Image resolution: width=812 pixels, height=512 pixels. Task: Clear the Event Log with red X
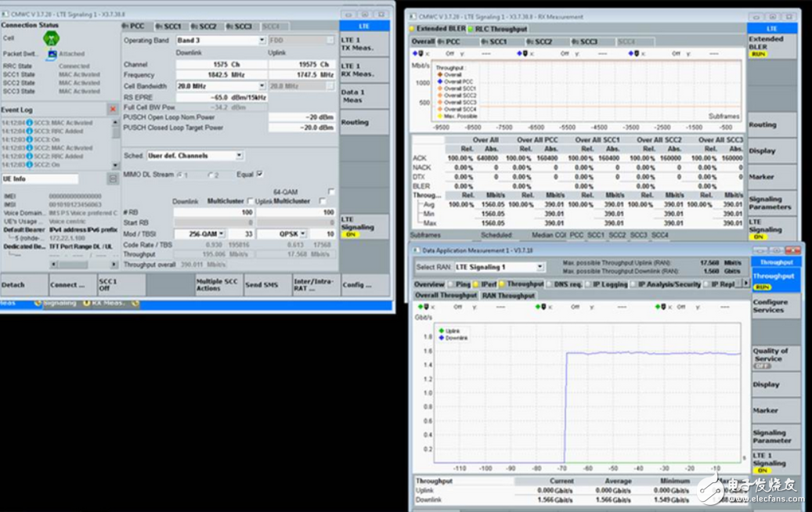pyautogui.click(x=113, y=110)
